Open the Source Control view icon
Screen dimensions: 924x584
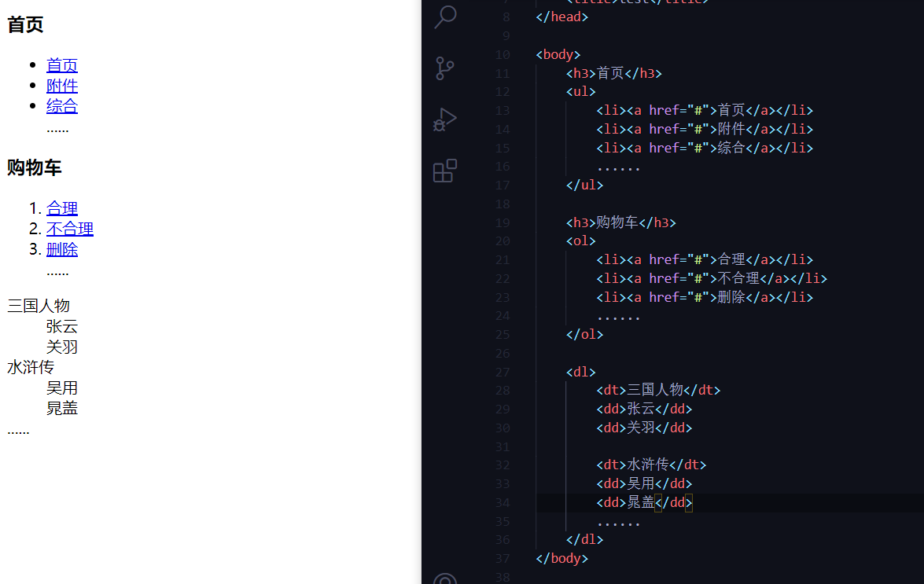(445, 68)
